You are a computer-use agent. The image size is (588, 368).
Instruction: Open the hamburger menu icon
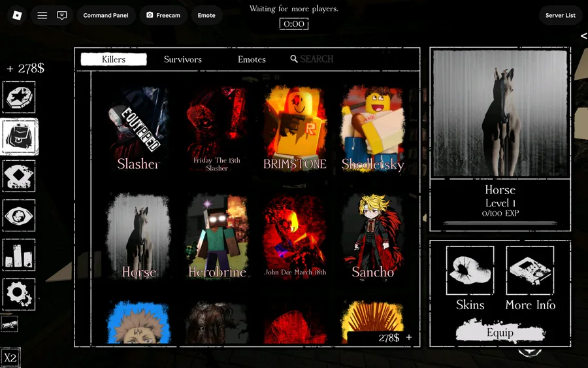[x=42, y=16]
